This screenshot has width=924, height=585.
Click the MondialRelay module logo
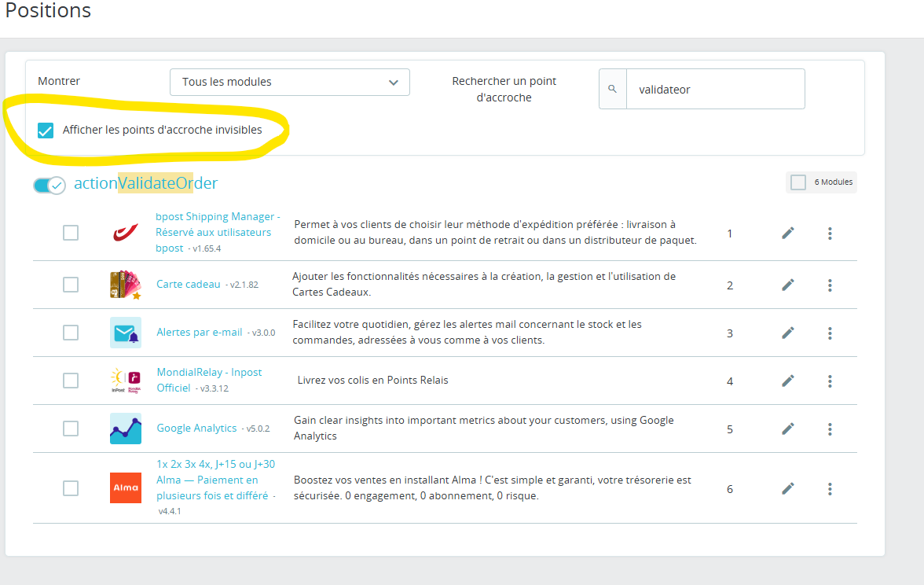(126, 381)
